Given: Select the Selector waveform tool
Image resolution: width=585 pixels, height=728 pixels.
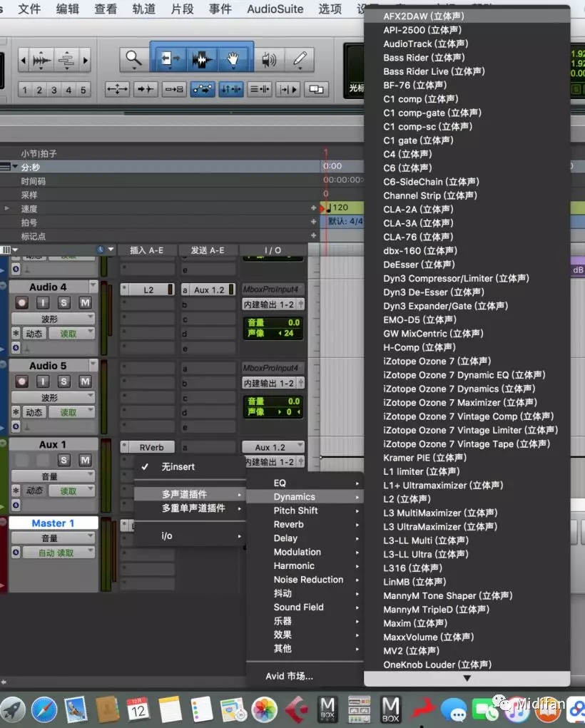Looking at the screenshot, I should pyautogui.click(x=201, y=59).
